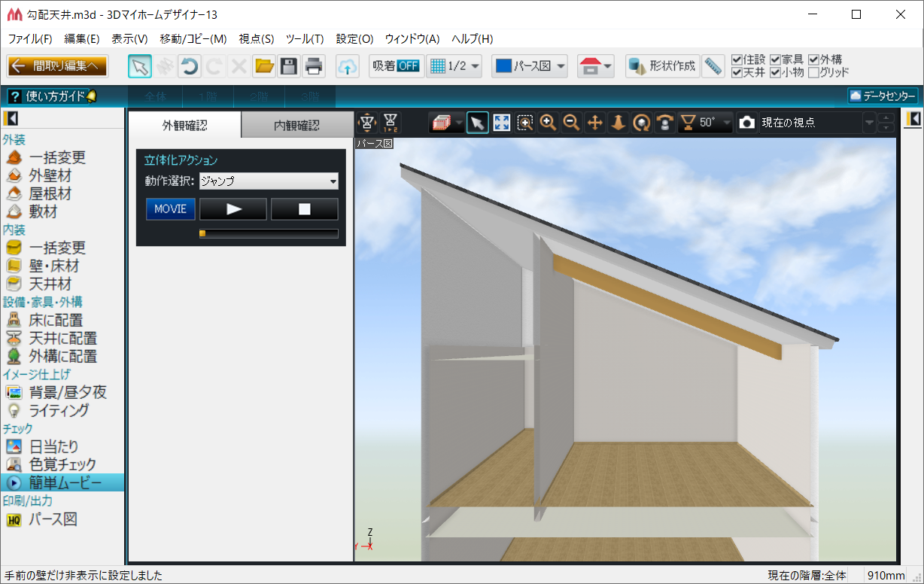Open the 1/2 grid size dropdown
The width and height of the screenshot is (924, 584).
click(454, 66)
